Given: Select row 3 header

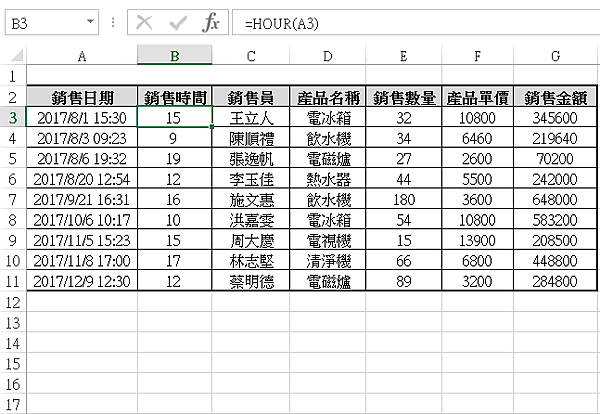Looking at the screenshot, I should 13,117.
